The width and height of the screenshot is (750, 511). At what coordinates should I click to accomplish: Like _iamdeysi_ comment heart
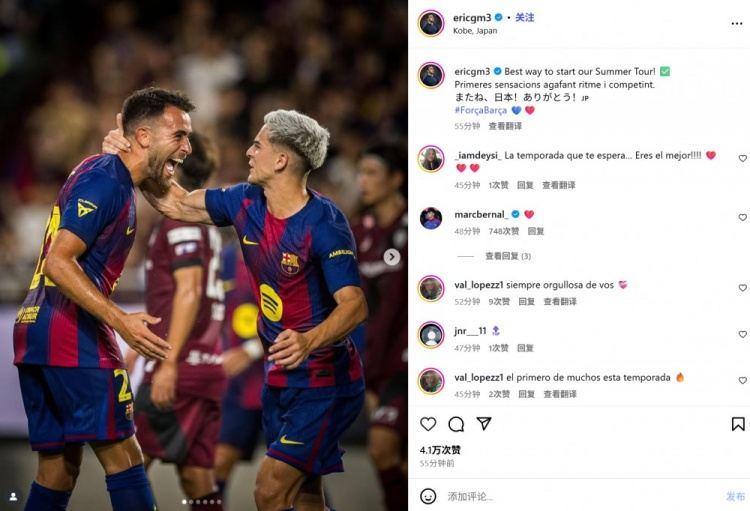(742, 158)
